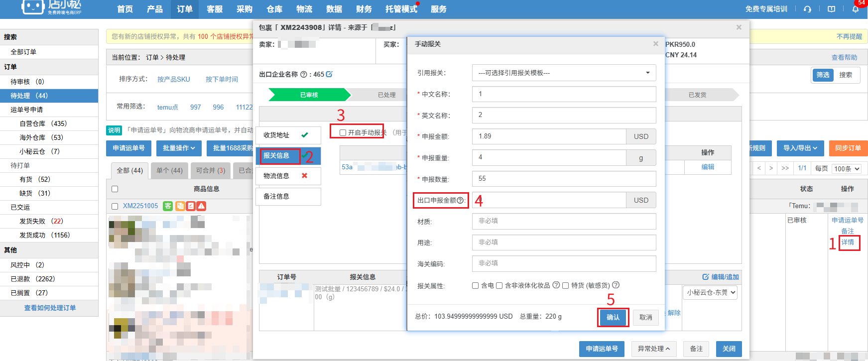The height and width of the screenshot is (361, 868).
Task: Open 客服 in top navigation
Action: (215, 9)
